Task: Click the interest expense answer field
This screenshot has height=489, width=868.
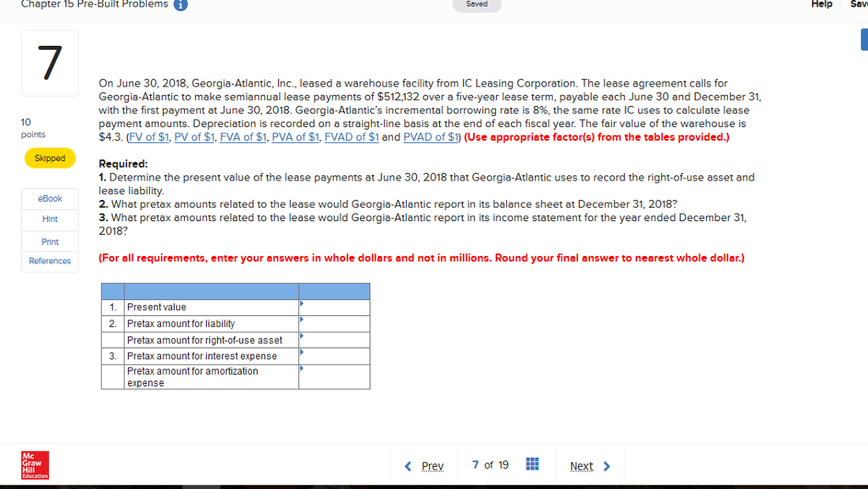Action: click(334, 356)
